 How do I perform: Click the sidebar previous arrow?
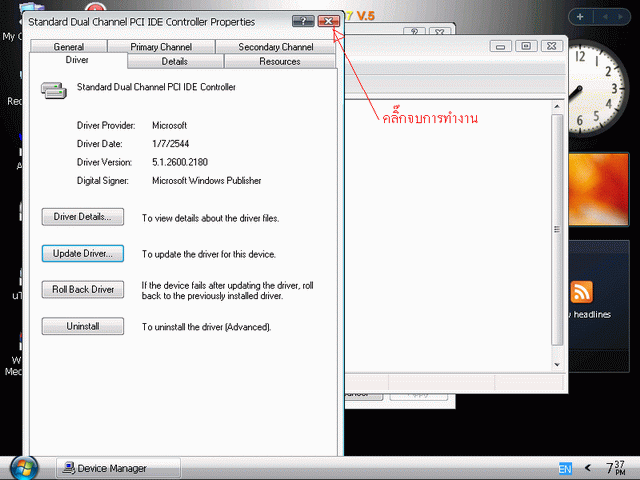point(605,17)
